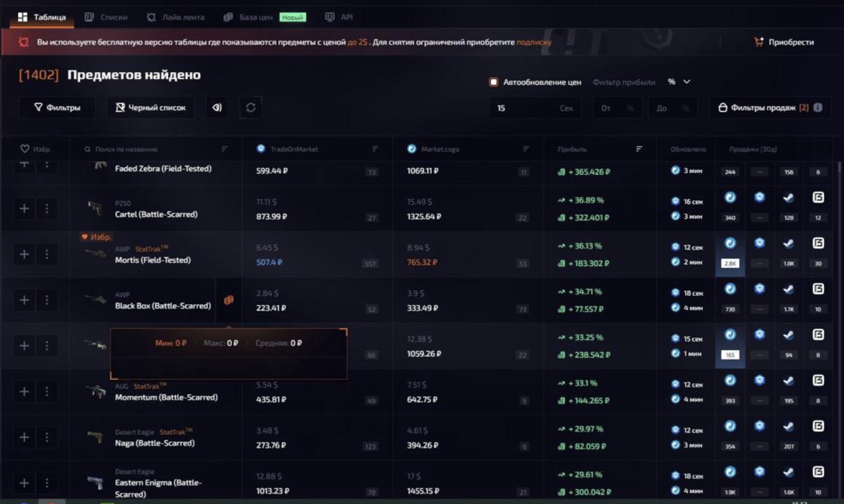Click the TradeOnMarket sales icon in Black Box row
Image resolution: width=844 pixels, height=504 pixels.
point(760,289)
